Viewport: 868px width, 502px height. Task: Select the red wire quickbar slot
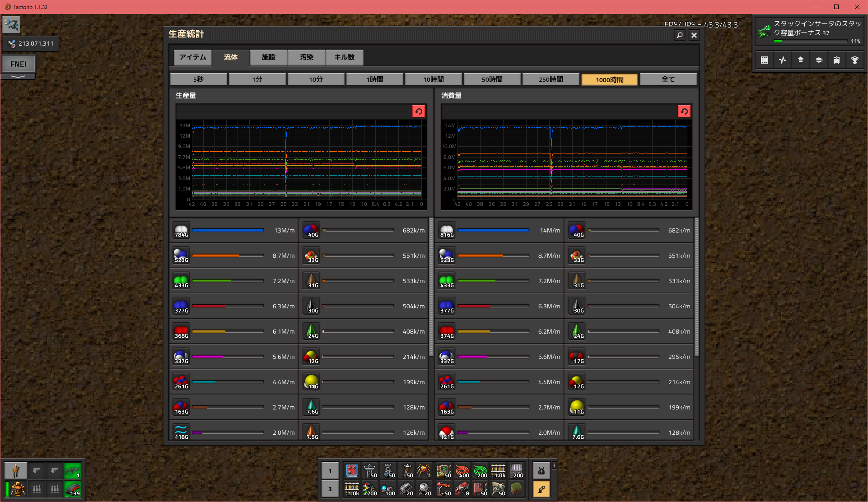(462, 471)
